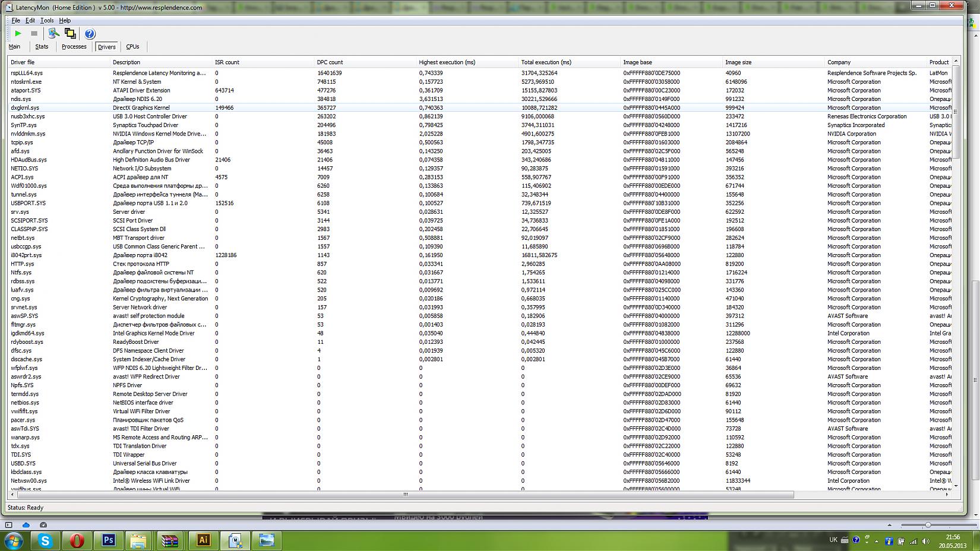This screenshot has width=980, height=551.
Task: Click the small up arrow left of the zoom slider
Action: [x=889, y=525]
